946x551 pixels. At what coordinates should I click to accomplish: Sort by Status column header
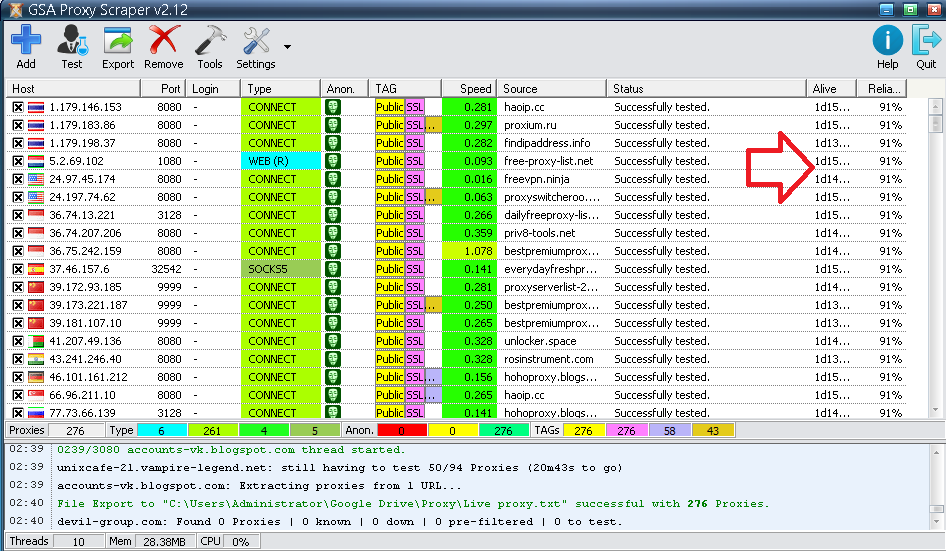(706, 89)
